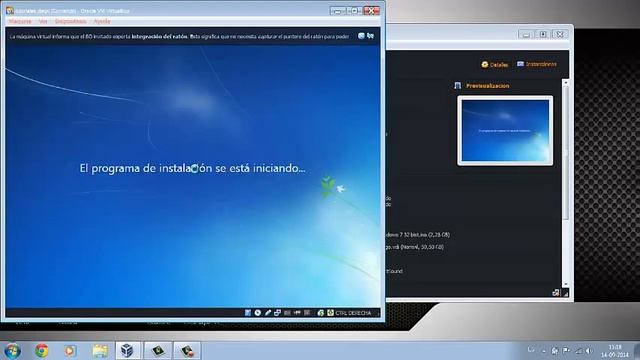Click the second notification icon beside the dismiss icon
The height and width of the screenshot is (360, 640).
coord(370,36)
